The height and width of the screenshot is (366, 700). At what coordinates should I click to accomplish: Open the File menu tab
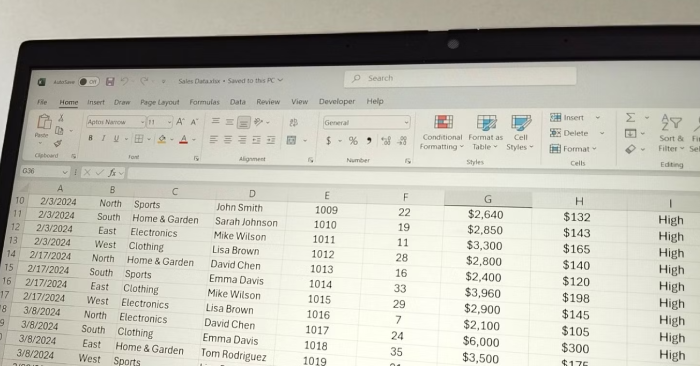42,102
